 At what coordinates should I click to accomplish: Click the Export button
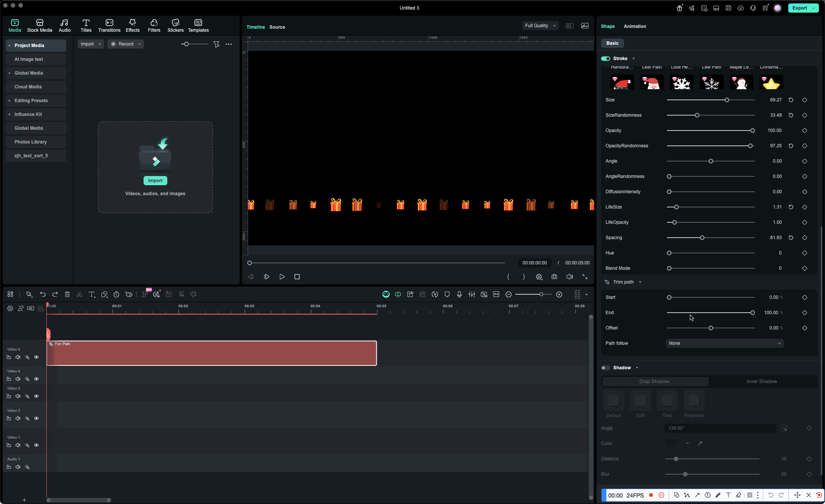[800, 8]
